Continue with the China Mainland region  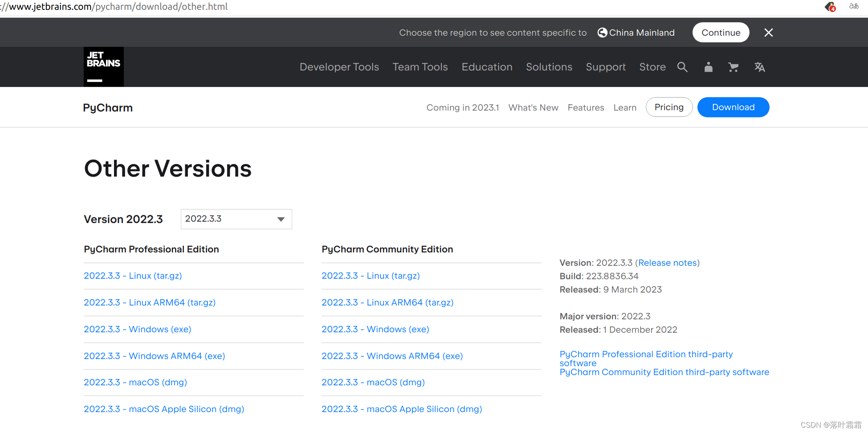click(721, 33)
